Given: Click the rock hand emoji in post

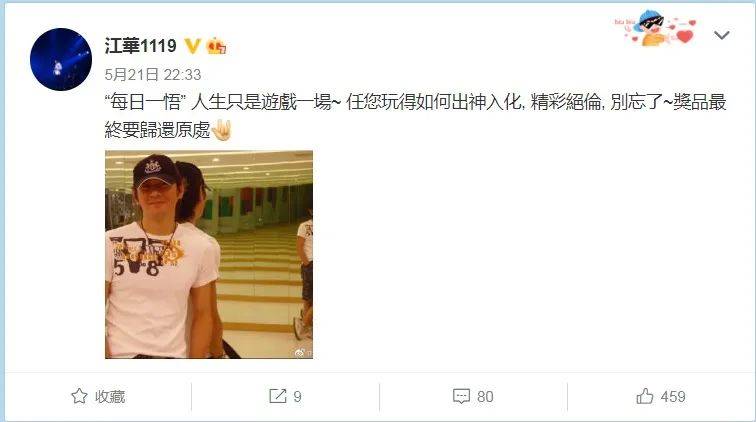Looking at the screenshot, I should (x=222, y=129).
